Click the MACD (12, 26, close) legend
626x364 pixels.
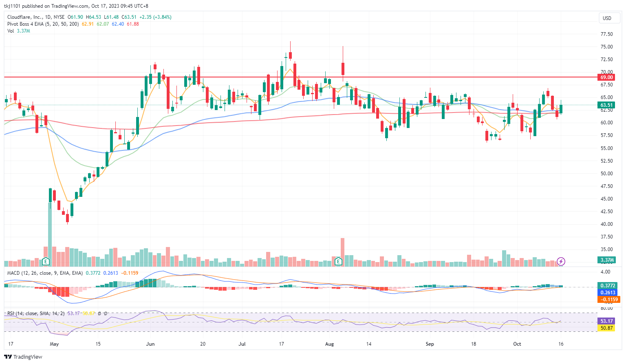tap(45, 273)
